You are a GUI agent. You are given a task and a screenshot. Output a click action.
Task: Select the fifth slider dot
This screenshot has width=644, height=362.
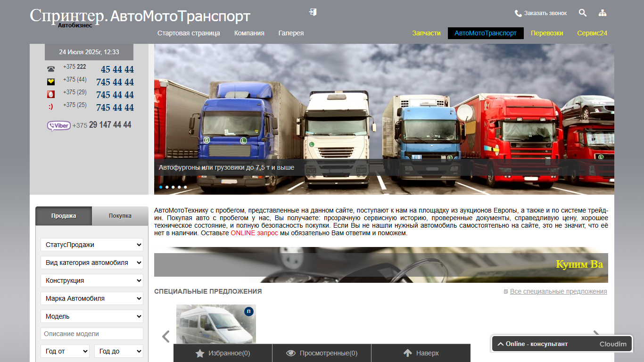pyautogui.click(x=185, y=187)
